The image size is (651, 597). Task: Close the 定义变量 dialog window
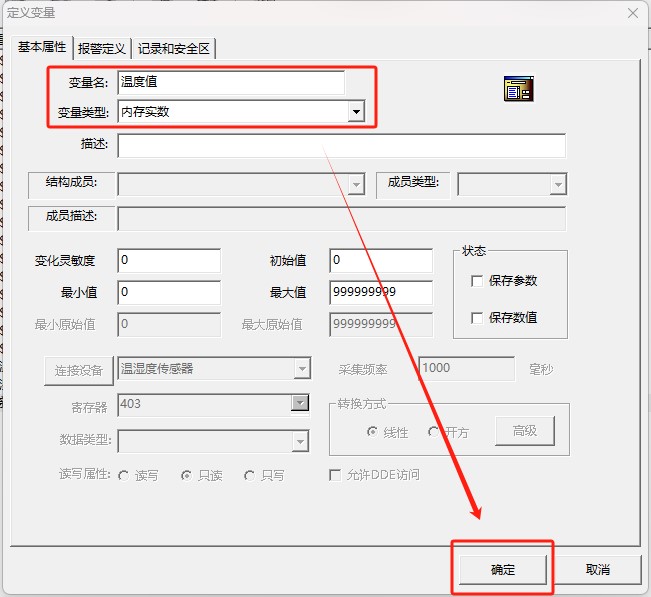point(632,13)
